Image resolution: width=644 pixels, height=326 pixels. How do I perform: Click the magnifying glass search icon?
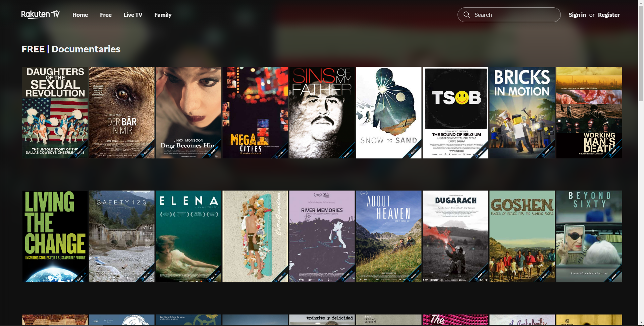467,15
